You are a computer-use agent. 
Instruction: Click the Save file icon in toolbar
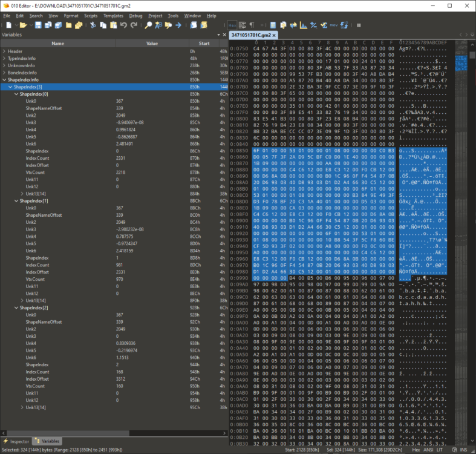[39, 25]
